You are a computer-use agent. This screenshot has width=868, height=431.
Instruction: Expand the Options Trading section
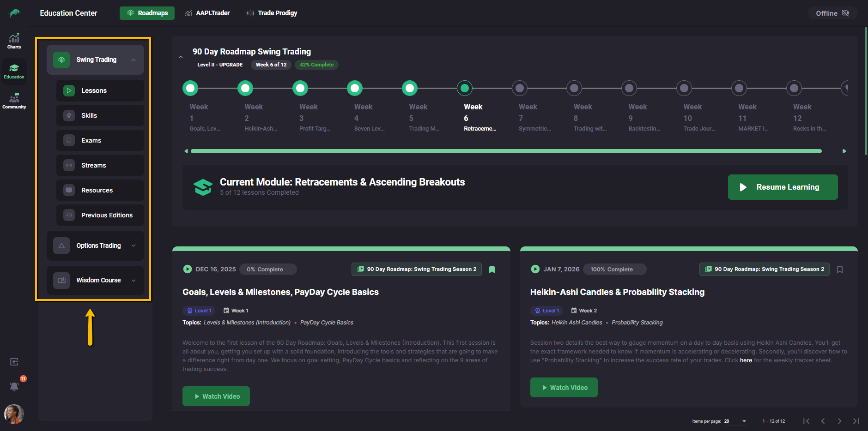coord(134,245)
